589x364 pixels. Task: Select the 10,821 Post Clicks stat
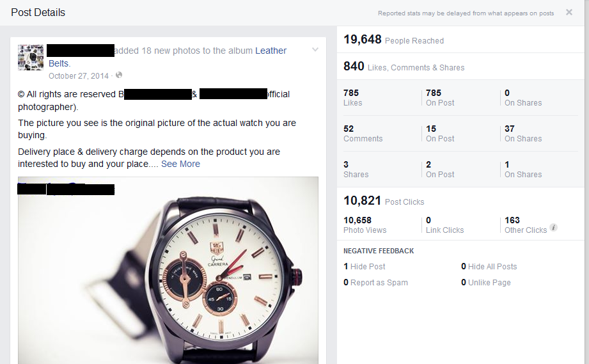[384, 201]
